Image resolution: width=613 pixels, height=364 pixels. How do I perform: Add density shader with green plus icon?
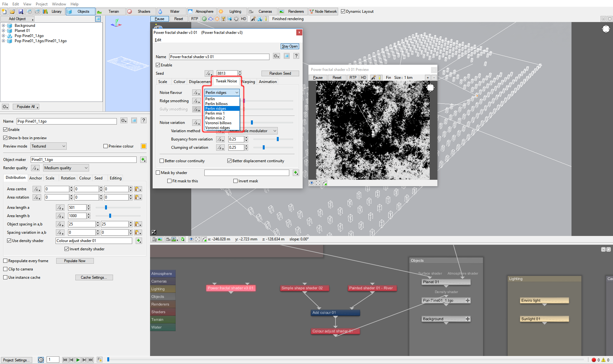point(139,241)
